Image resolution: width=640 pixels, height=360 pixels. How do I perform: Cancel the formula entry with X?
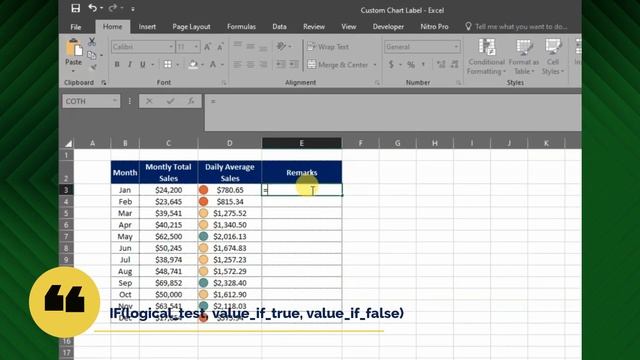149,101
